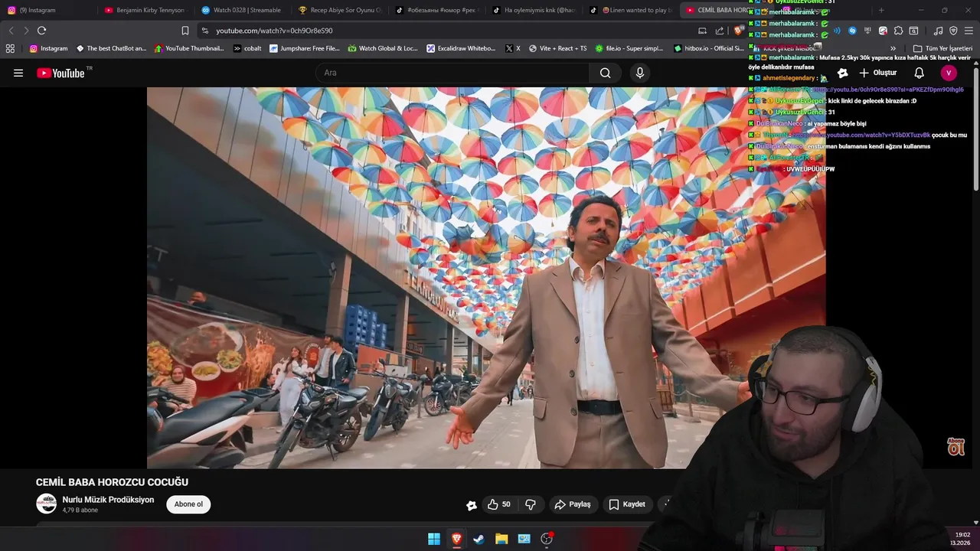Click the YouTube search magnifier button
The height and width of the screenshot is (551, 980).
click(605, 73)
